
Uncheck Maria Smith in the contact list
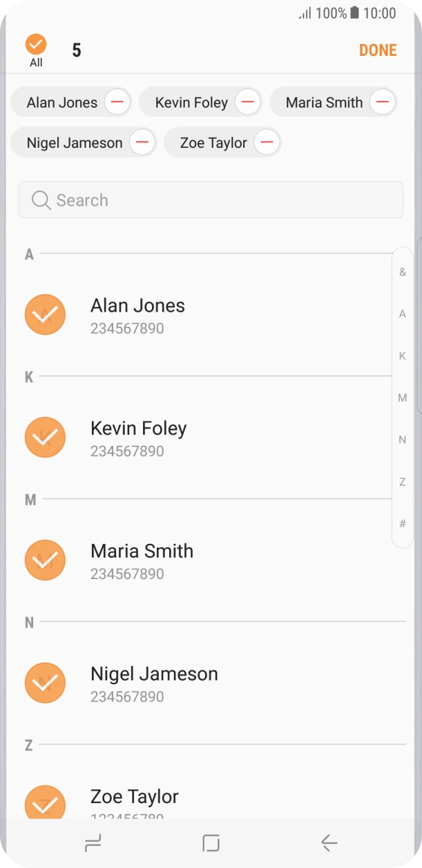click(45, 560)
